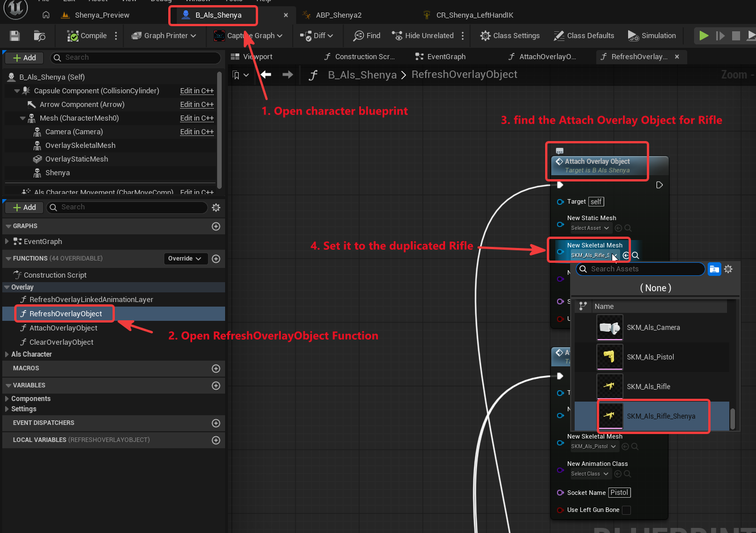The image size is (756, 533).
Task: Click the Browse to asset icon
Action: pyautogui.click(x=39, y=36)
